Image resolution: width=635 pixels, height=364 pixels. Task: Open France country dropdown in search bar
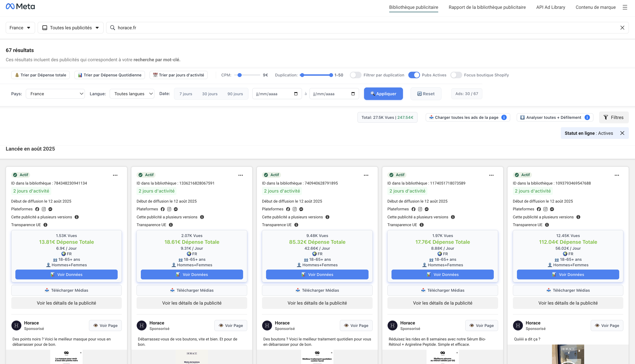(x=20, y=28)
